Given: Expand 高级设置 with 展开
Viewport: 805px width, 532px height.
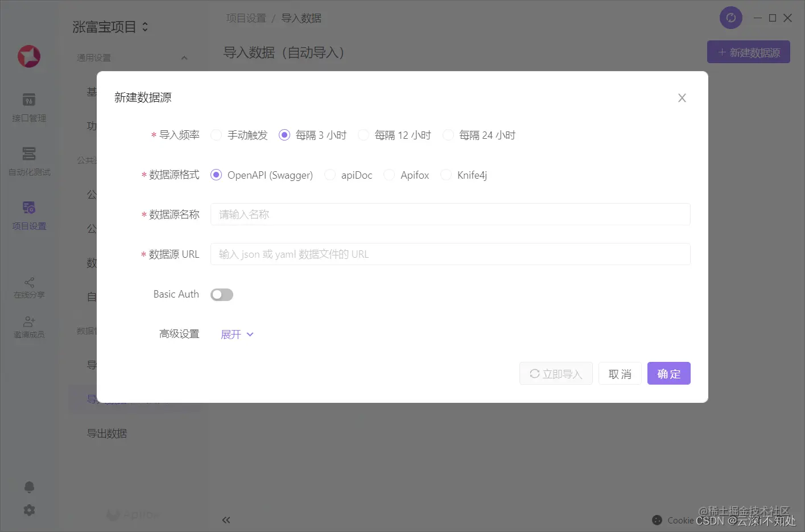Looking at the screenshot, I should pyautogui.click(x=237, y=335).
